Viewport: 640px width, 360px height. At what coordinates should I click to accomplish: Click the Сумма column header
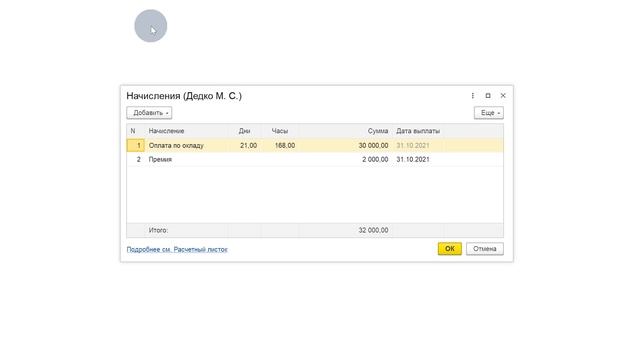tap(378, 131)
